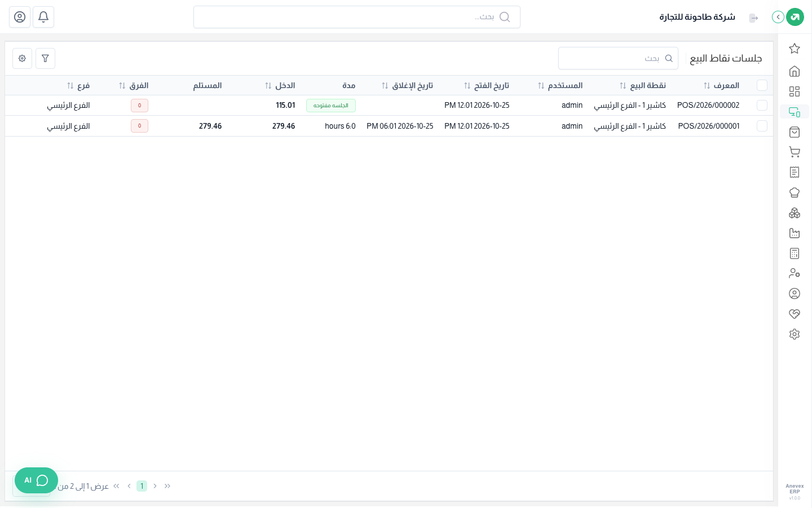Image resolution: width=812 pixels, height=508 pixels.
Task: Go to the home icon in the sidebar
Action: pos(795,71)
